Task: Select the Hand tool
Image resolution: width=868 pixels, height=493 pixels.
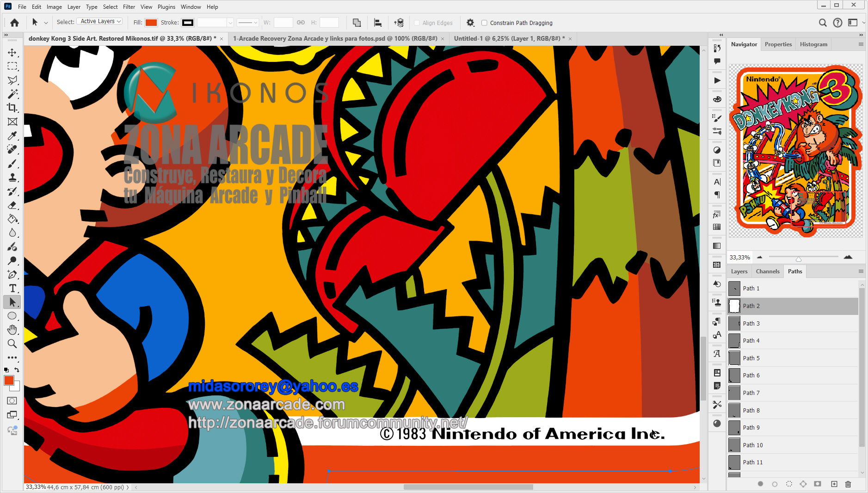Action: (x=12, y=330)
